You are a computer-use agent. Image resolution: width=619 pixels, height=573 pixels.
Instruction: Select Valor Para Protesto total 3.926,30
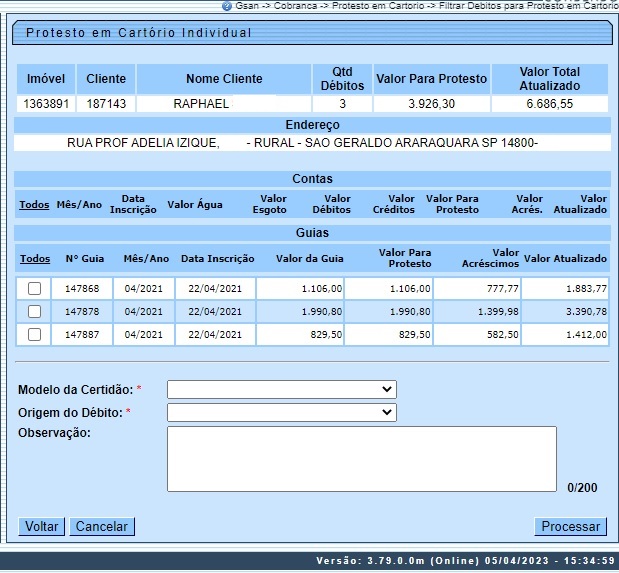[x=431, y=104]
